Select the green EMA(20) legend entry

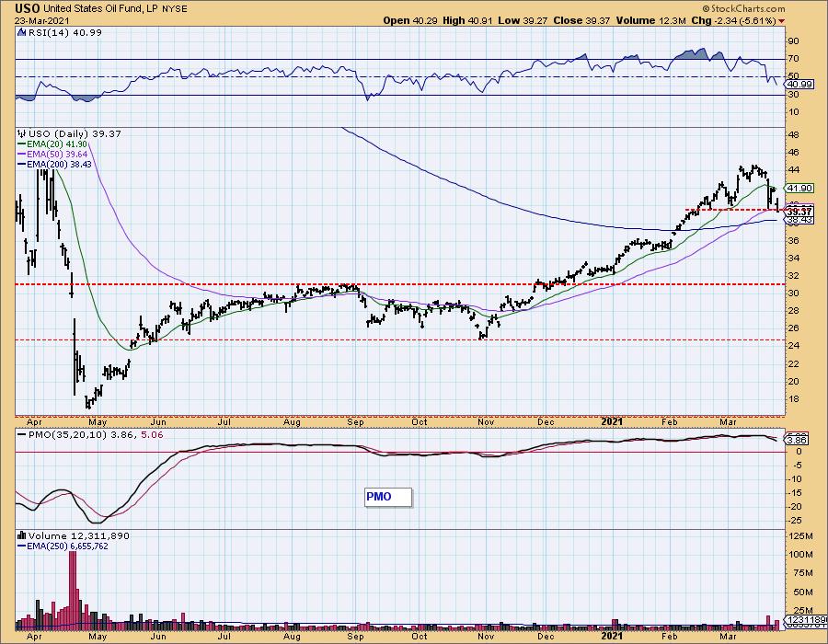tap(52, 144)
